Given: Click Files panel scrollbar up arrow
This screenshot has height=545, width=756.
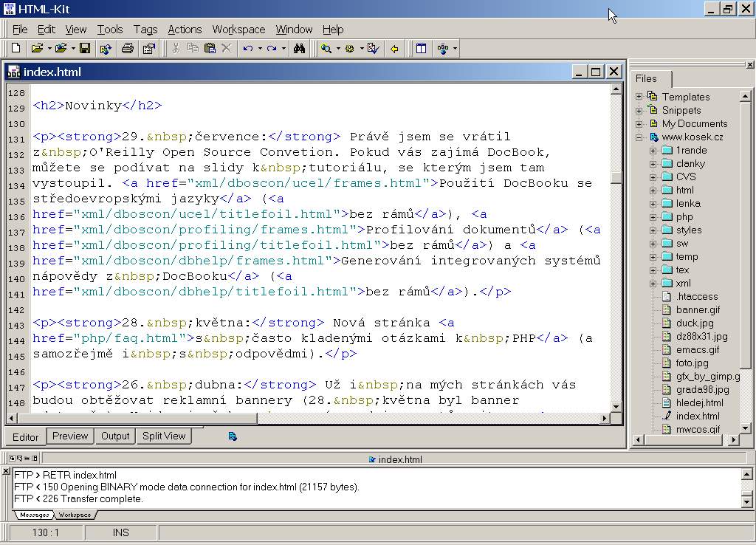Looking at the screenshot, I should 746,96.
